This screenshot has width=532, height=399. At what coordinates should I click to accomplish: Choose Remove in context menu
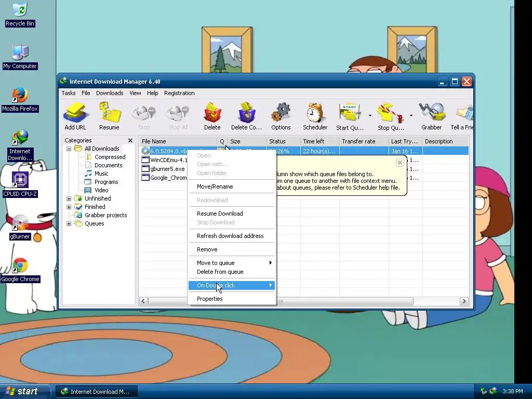[x=231, y=249]
